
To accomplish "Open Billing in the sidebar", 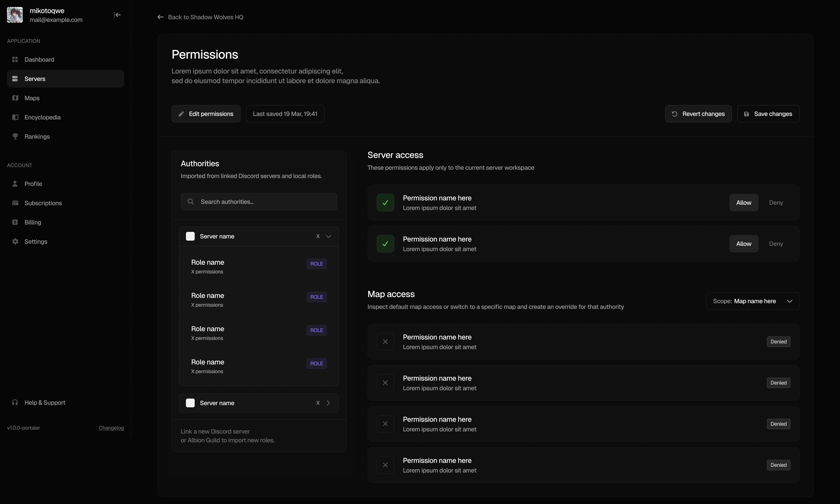I will (66, 222).
